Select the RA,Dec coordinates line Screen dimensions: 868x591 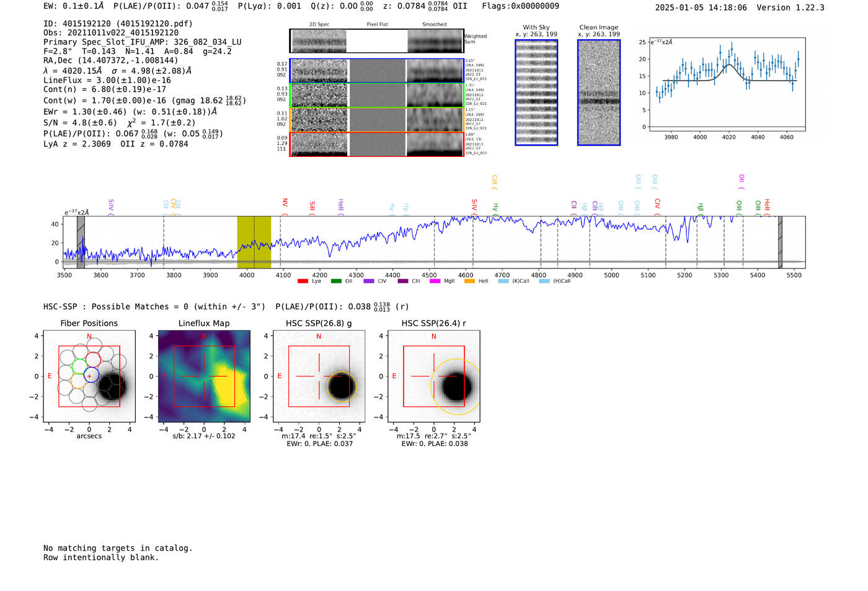tap(110, 60)
